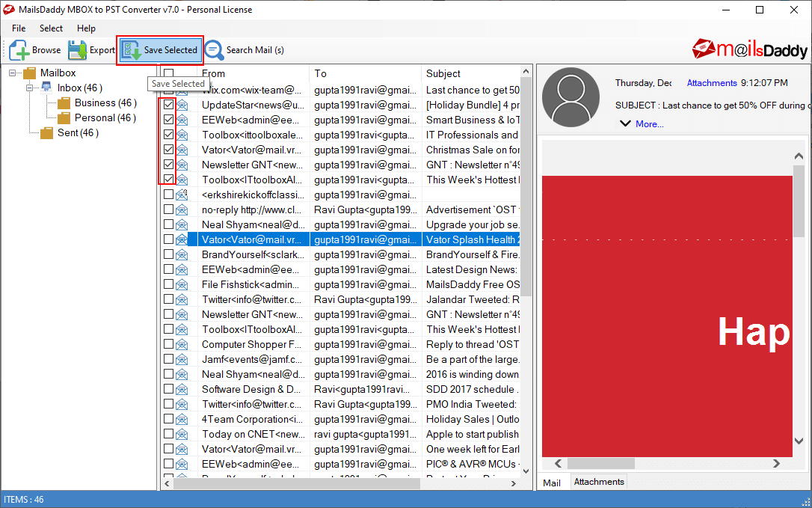812x508 pixels.
Task: Click the envelope icon of Smart Business email
Action: pos(182,120)
